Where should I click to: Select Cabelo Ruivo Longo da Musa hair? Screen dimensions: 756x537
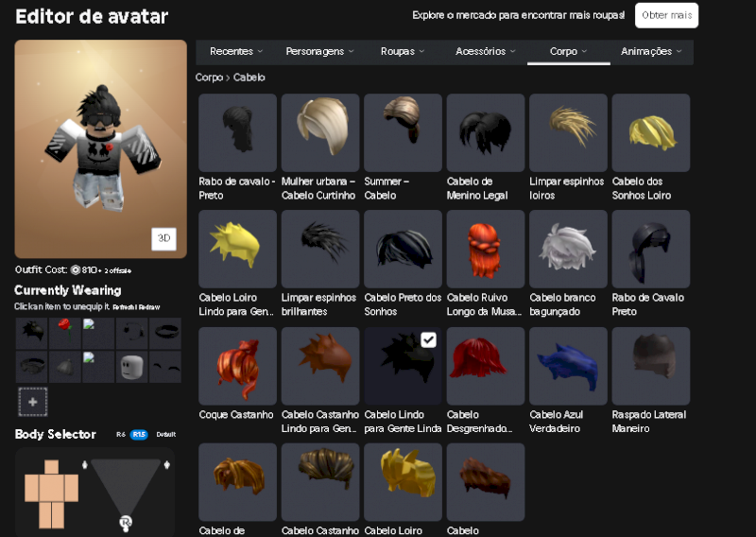point(486,249)
